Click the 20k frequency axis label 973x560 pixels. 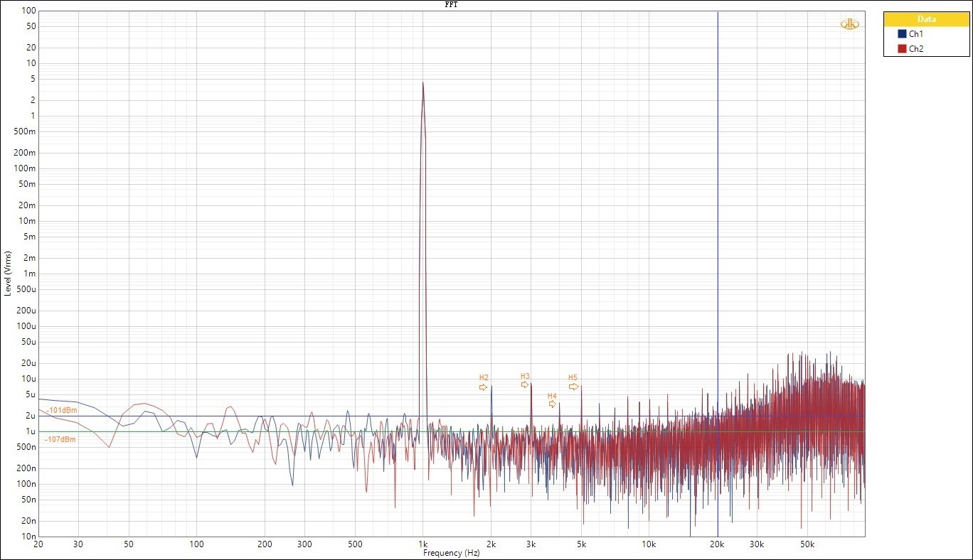[x=718, y=545]
